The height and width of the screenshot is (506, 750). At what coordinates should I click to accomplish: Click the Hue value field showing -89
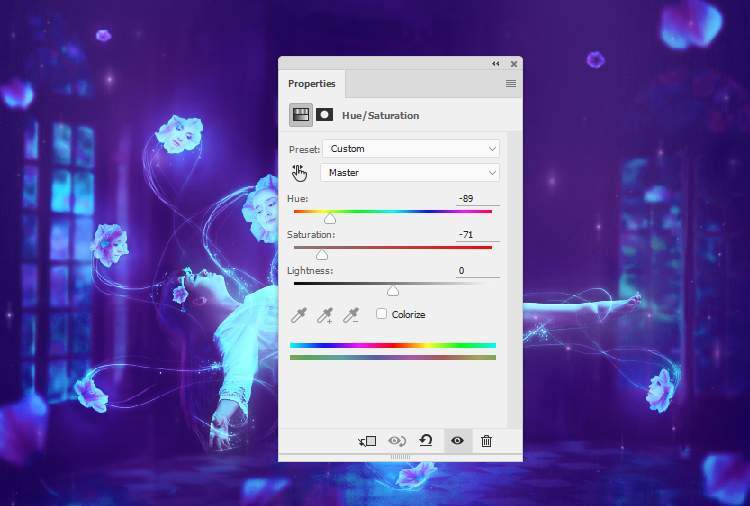[x=478, y=198]
